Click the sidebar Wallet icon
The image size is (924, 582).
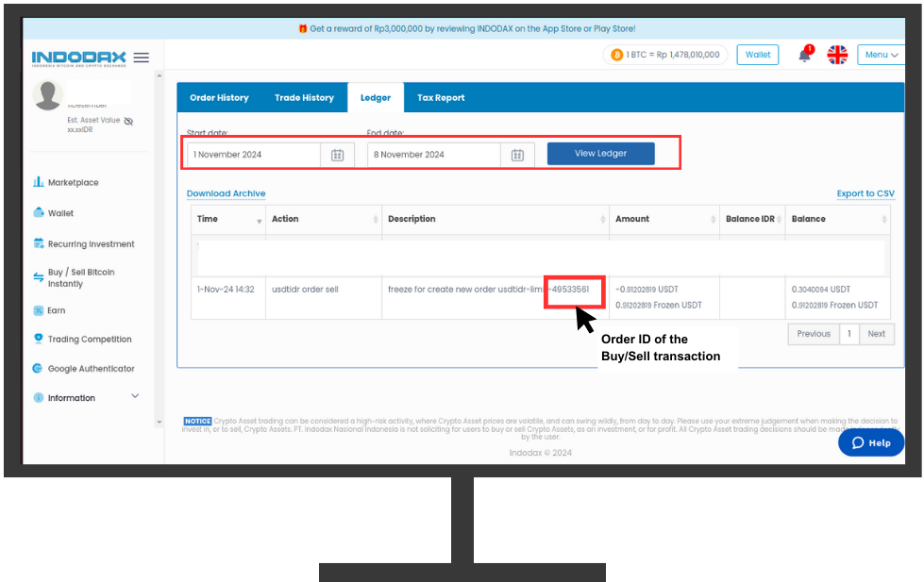pyautogui.click(x=39, y=212)
